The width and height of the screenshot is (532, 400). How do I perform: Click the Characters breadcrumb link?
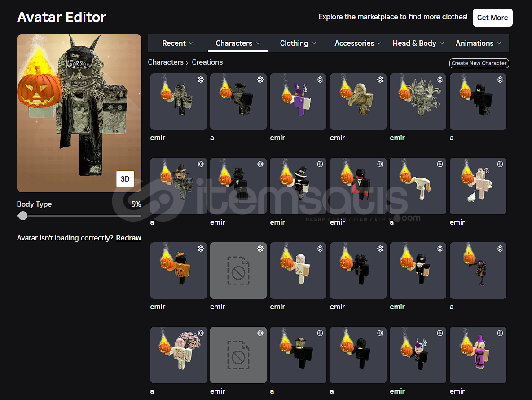click(x=166, y=62)
